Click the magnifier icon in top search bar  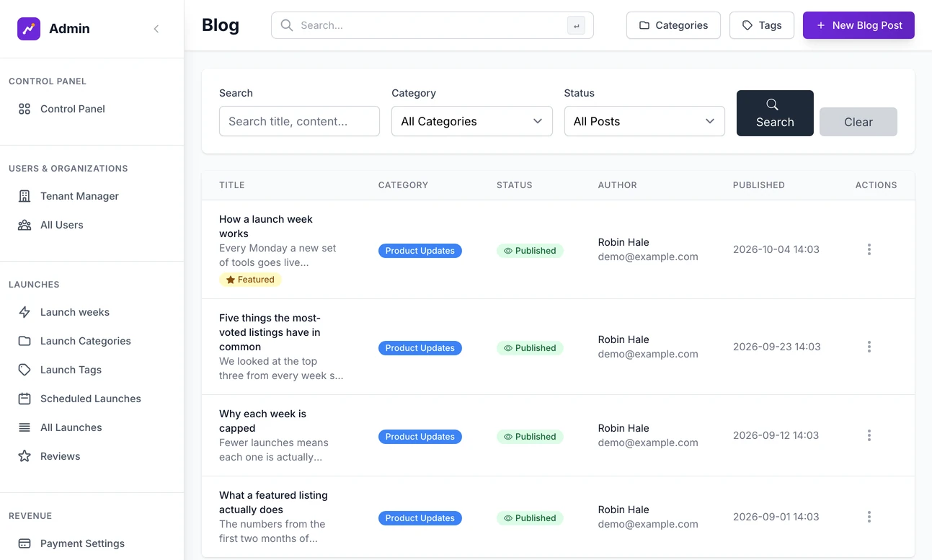point(287,25)
